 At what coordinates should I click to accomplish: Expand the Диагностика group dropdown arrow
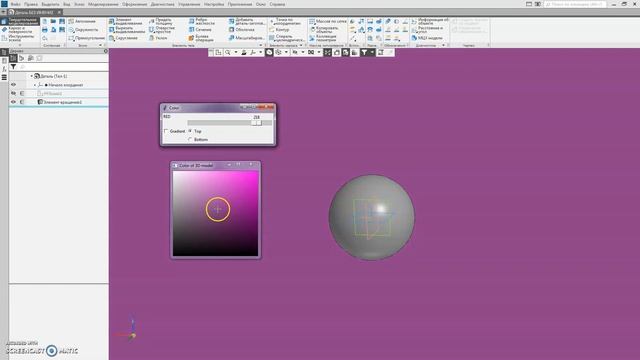(x=444, y=45)
